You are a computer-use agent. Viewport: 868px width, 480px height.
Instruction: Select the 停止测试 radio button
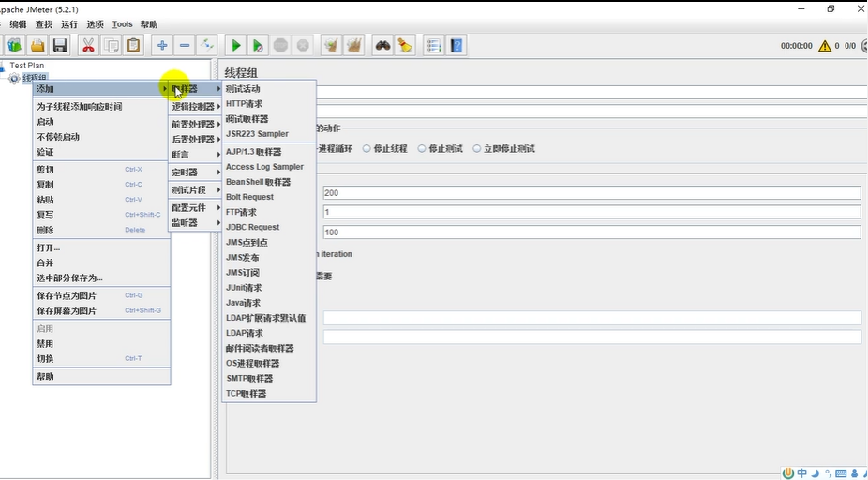click(x=422, y=148)
